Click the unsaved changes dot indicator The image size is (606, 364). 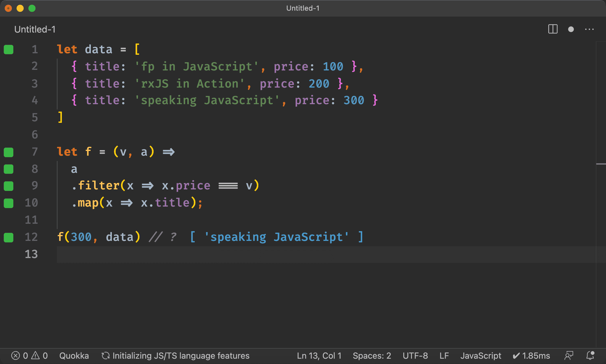pyautogui.click(x=571, y=29)
